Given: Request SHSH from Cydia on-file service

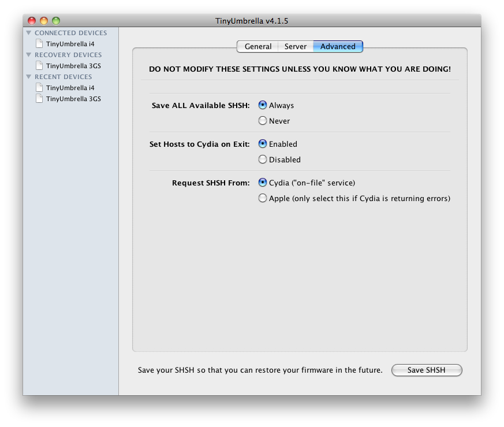Looking at the screenshot, I should (263, 183).
